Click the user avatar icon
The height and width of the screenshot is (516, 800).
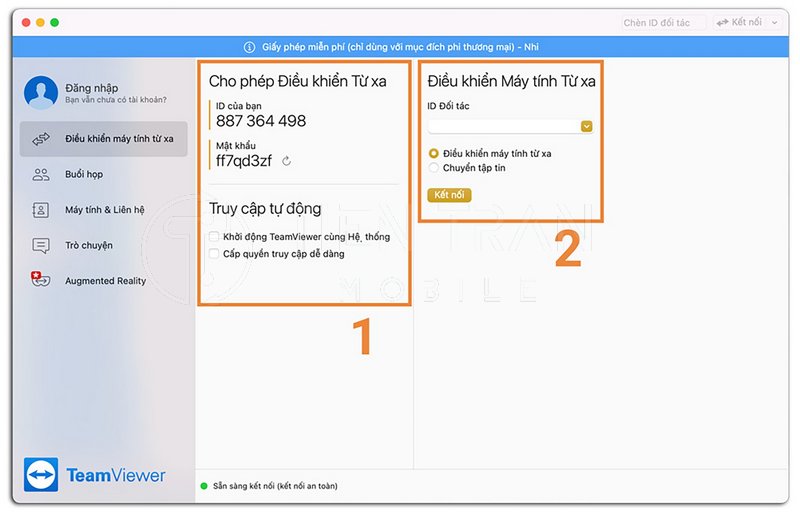pos(41,92)
